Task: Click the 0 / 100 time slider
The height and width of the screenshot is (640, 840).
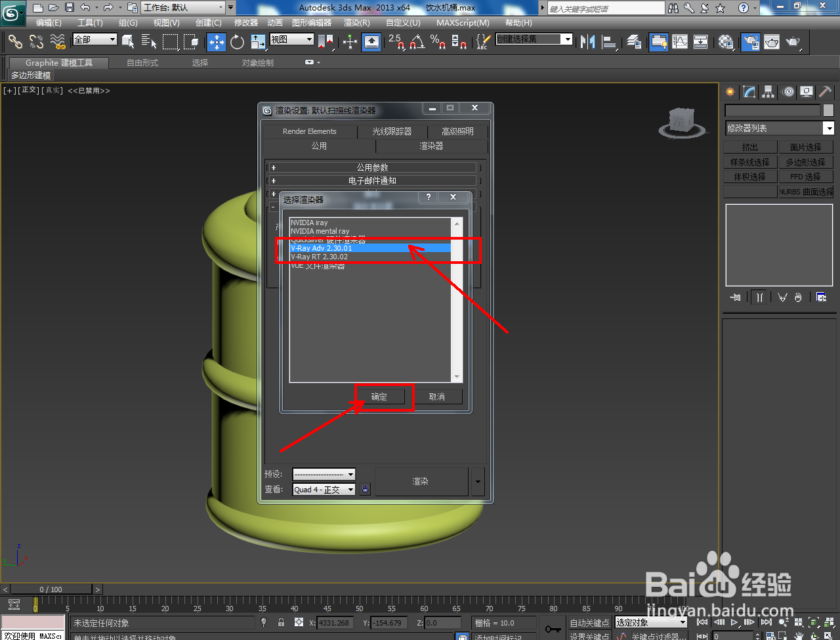Action: pos(51,589)
